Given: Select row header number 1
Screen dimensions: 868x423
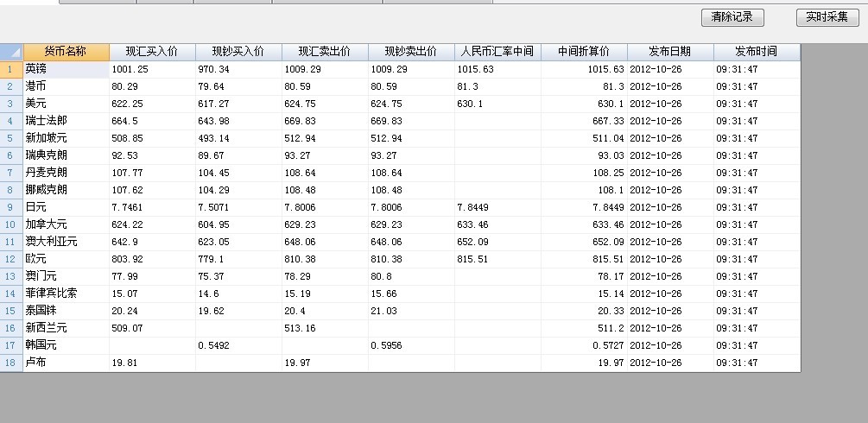Looking at the screenshot, I should pyautogui.click(x=11, y=69).
